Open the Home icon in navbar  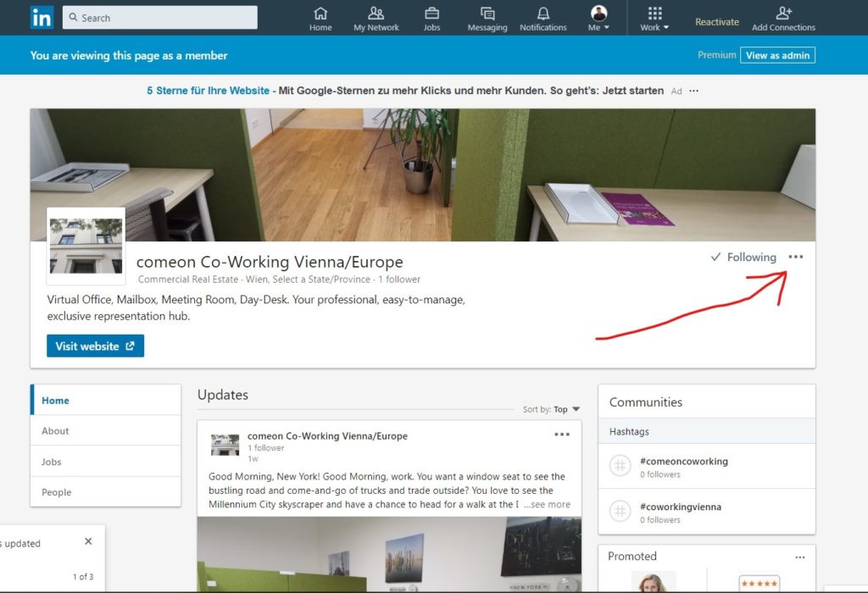[x=320, y=14]
